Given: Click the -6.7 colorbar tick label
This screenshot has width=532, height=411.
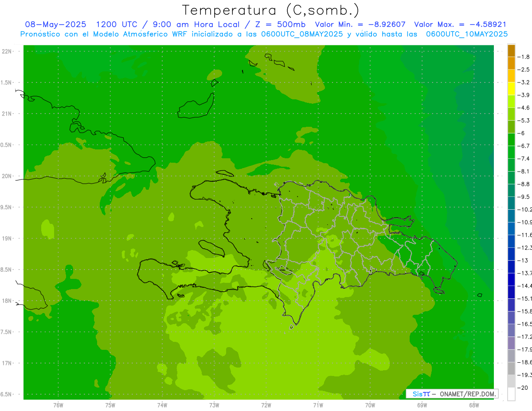Looking at the screenshot, I should [524, 146].
